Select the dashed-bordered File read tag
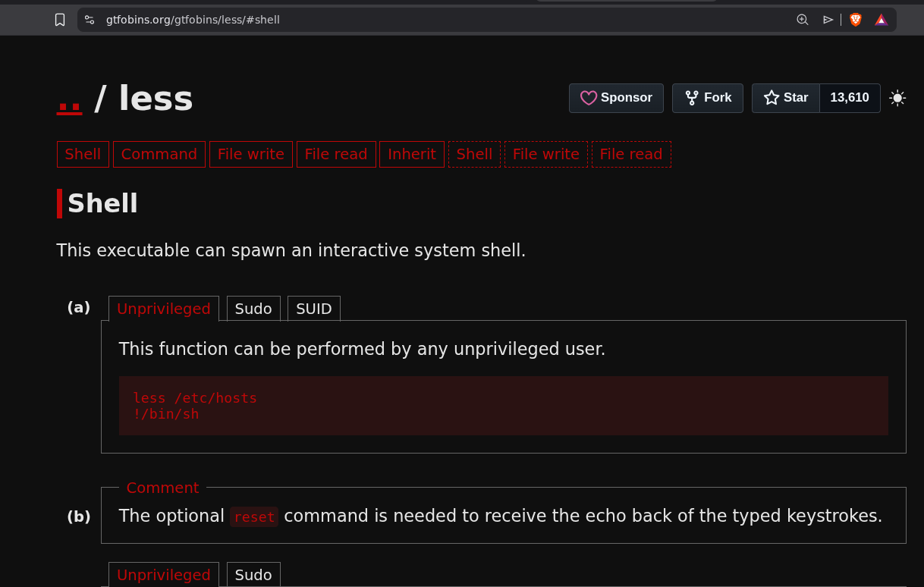Viewport: 924px width, 587px height. [631, 154]
